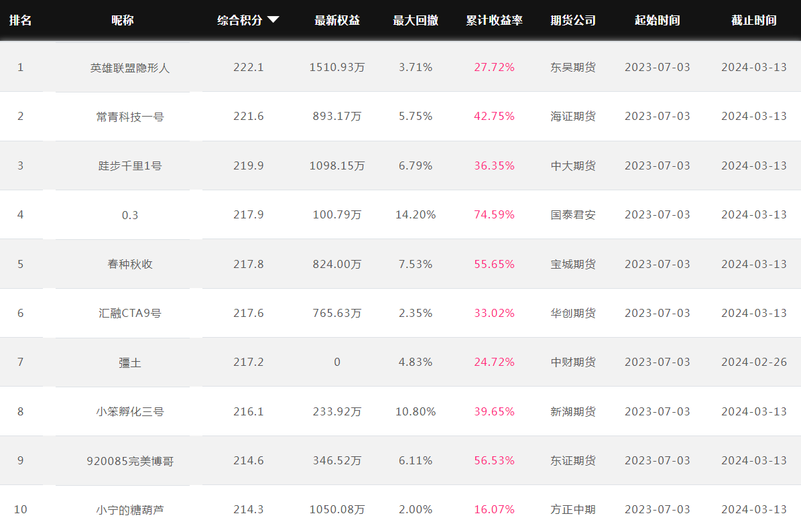Open the 920085完美博哥 nickname
Image resolution: width=801 pixels, height=532 pixels.
click(130, 461)
